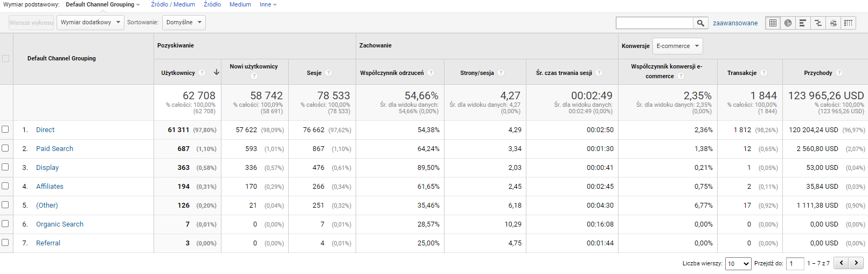This screenshot has width=868, height=274.
Task: Switch to term cloud view icon
Action: [x=834, y=23]
